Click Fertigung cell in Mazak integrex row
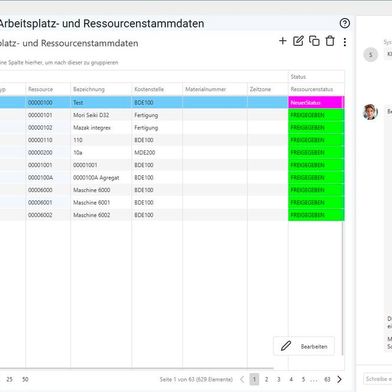 coord(157,128)
